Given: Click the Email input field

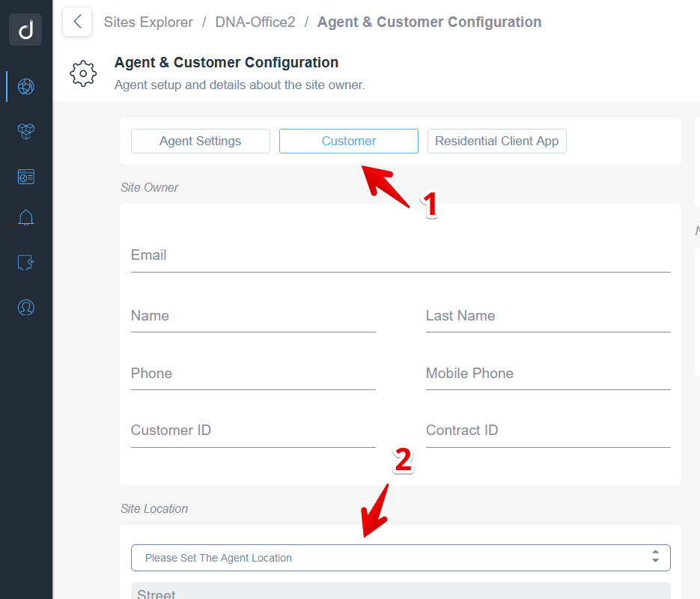Looking at the screenshot, I should point(401,256).
